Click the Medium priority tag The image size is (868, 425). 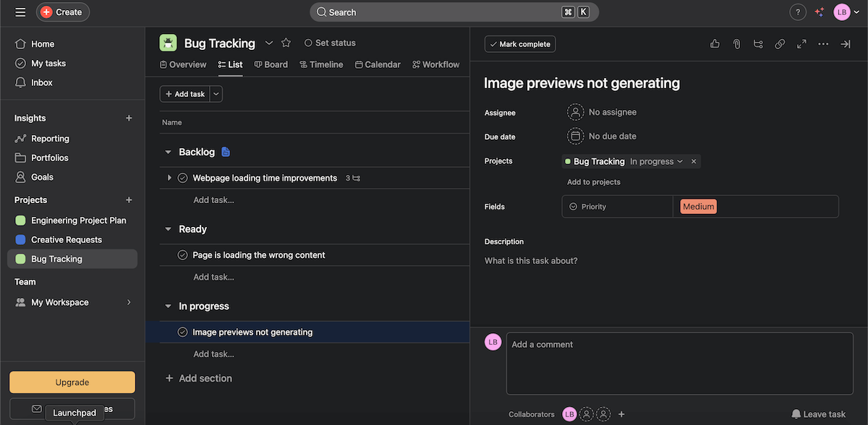point(698,207)
